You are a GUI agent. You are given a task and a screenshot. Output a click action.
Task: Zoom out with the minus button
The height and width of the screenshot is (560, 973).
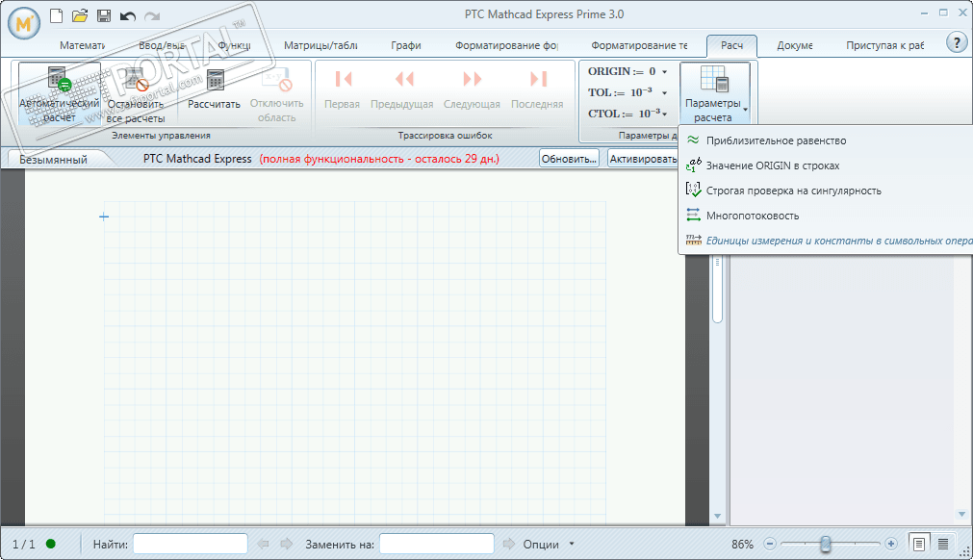click(x=770, y=544)
